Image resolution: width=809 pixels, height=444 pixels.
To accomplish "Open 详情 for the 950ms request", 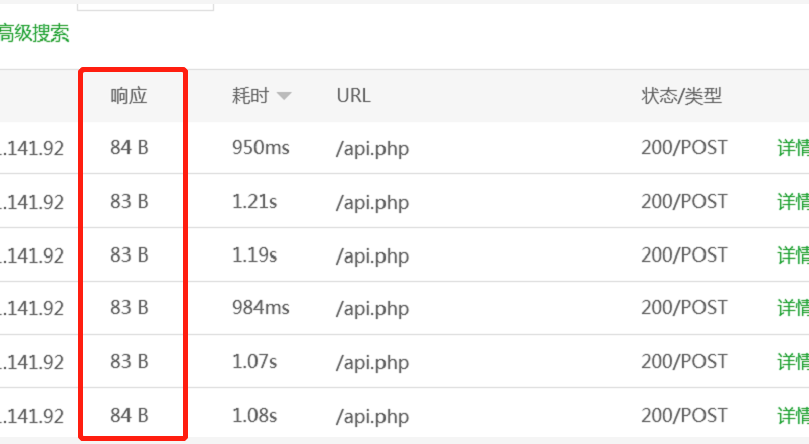I will pos(793,148).
